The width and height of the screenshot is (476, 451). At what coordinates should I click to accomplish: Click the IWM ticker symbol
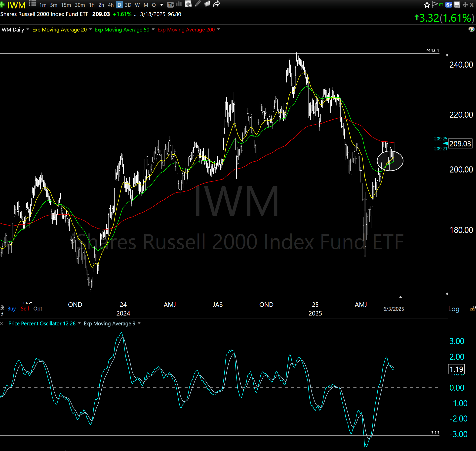(x=16, y=5)
